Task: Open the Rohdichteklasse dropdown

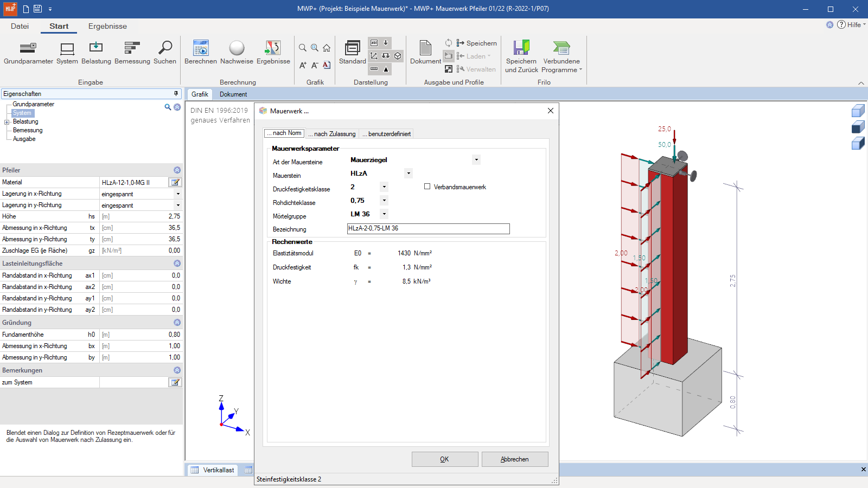Action: (x=384, y=201)
